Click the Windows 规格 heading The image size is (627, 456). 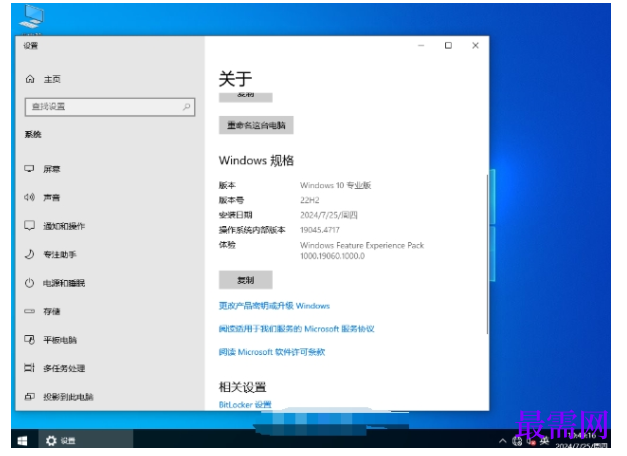[x=256, y=160]
